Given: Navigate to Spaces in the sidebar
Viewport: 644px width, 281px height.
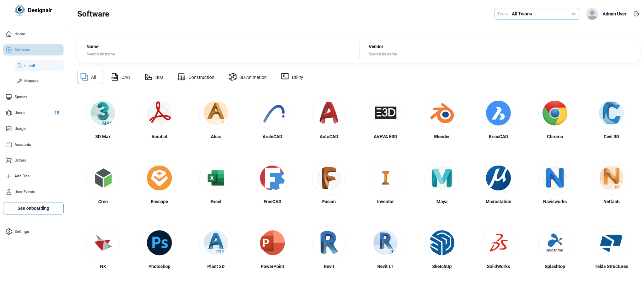Looking at the screenshot, I should tap(33, 97).
